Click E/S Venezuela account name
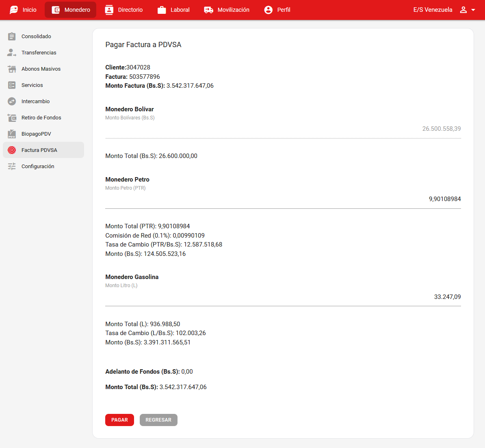The width and height of the screenshot is (485, 448). tap(433, 10)
